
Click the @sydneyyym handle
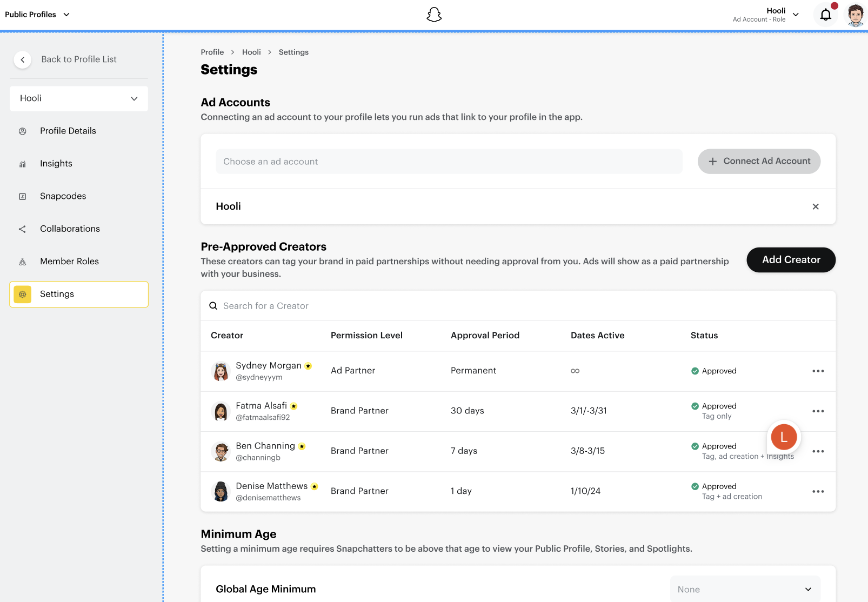click(259, 377)
